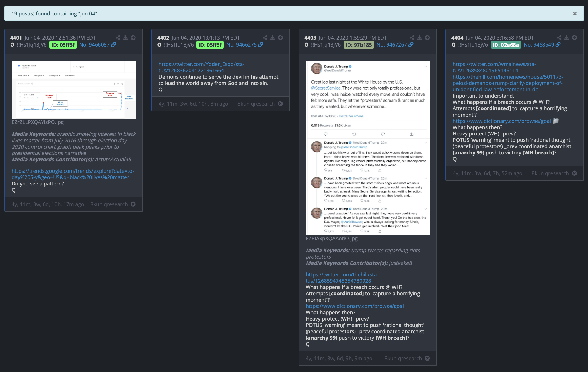Click circle-x icon in post 4402 footer

[x=280, y=104]
